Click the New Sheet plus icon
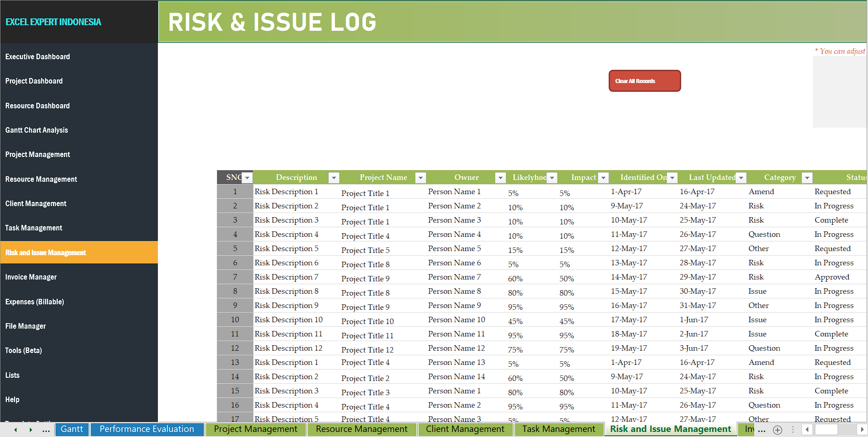Image resolution: width=868 pixels, height=437 pixels. [778, 430]
